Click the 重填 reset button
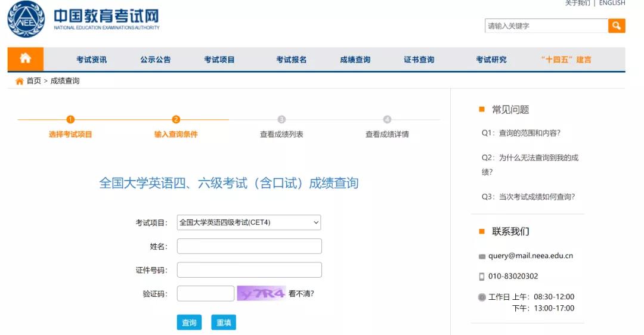The image size is (644, 335). (x=224, y=322)
